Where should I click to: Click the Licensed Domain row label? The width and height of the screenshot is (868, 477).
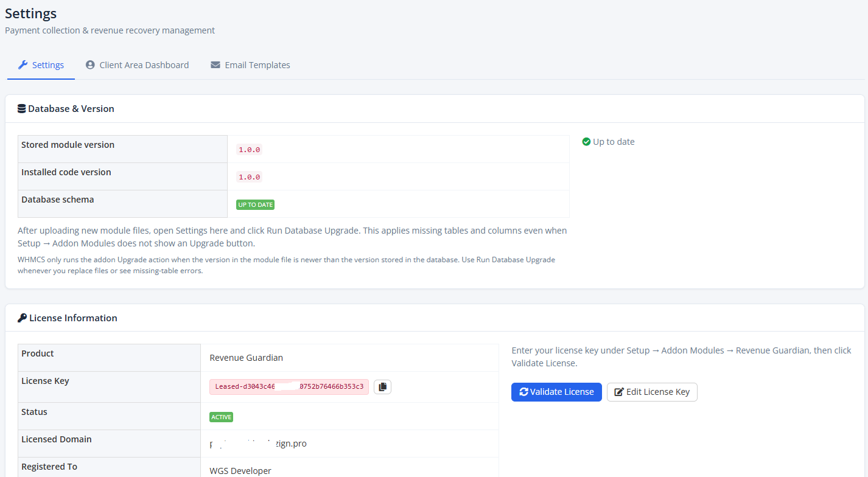click(x=57, y=439)
